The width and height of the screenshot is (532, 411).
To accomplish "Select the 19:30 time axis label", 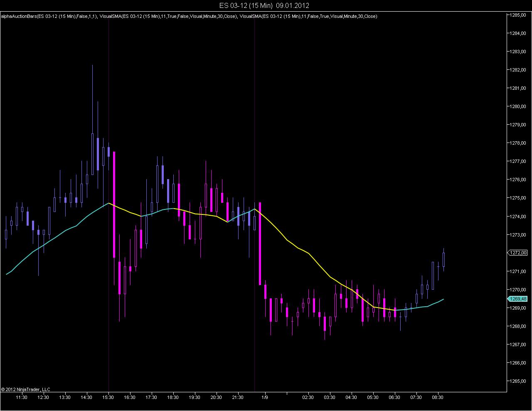I will click(195, 397).
